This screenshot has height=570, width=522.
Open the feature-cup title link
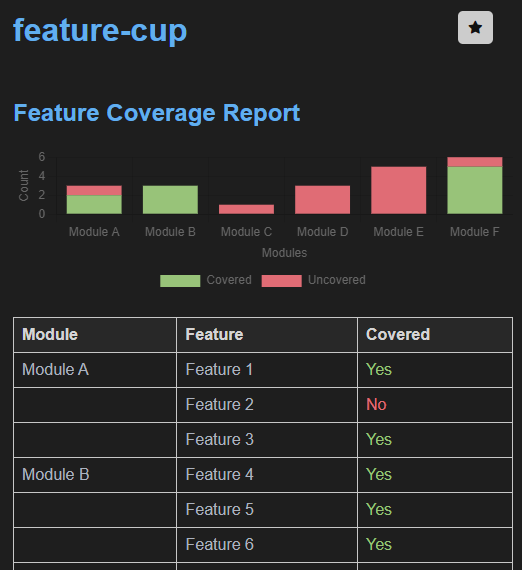pyautogui.click(x=100, y=31)
